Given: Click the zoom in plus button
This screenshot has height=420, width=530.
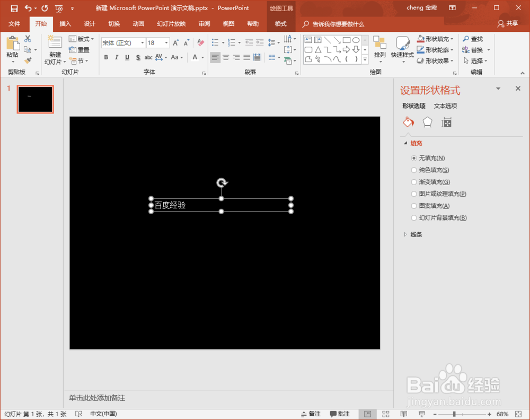Looking at the screenshot, I should 489,414.
